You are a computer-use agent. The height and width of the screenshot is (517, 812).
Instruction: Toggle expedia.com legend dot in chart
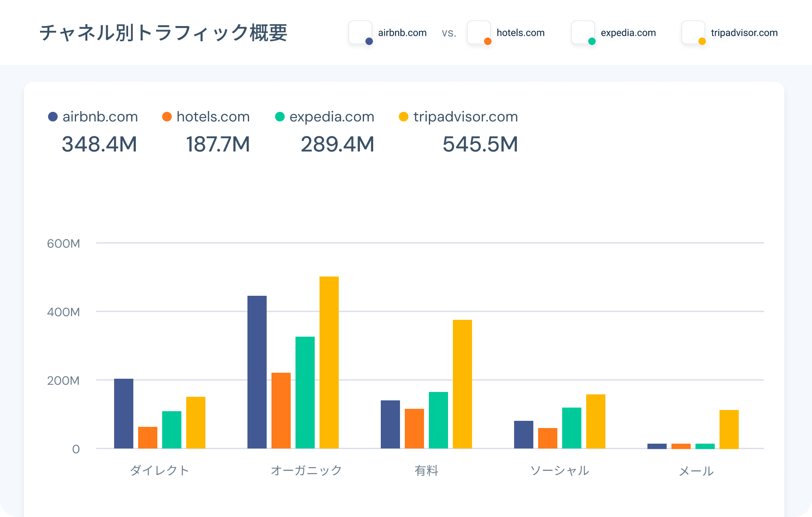click(280, 117)
